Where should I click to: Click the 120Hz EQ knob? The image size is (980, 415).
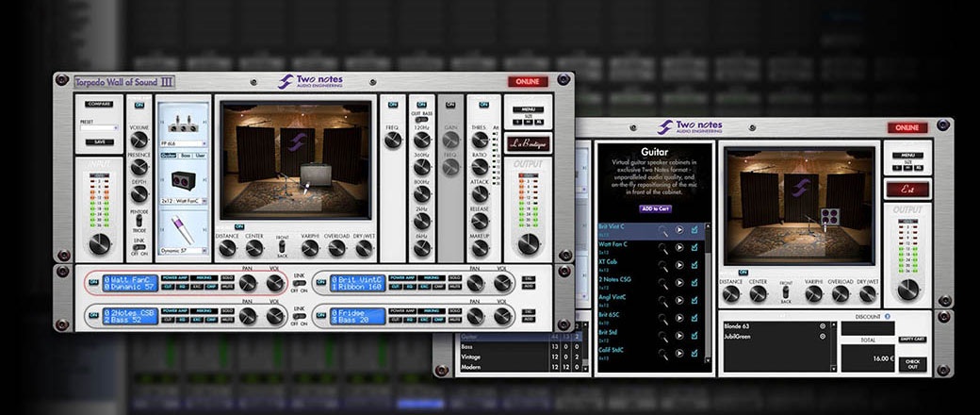click(422, 140)
